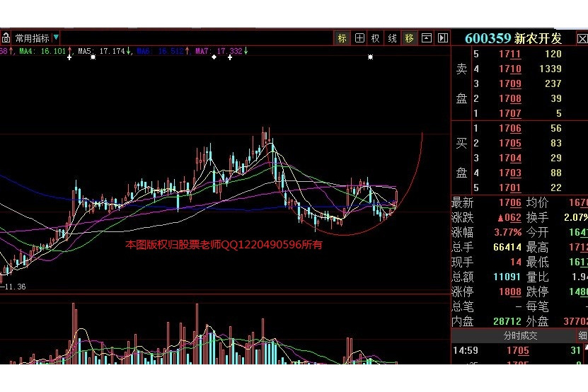The height and width of the screenshot is (392, 588).
Task: Click buy level 1 price 1706
Action: click(x=510, y=129)
